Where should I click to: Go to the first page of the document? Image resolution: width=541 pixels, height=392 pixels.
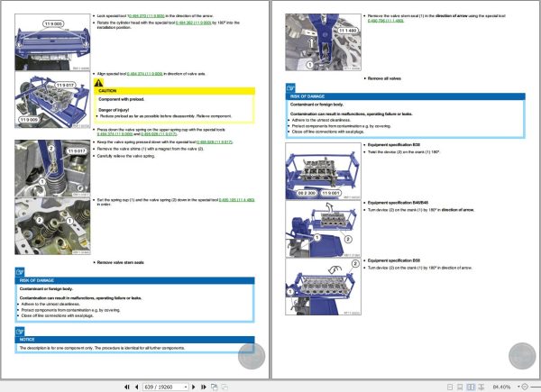[127, 387]
